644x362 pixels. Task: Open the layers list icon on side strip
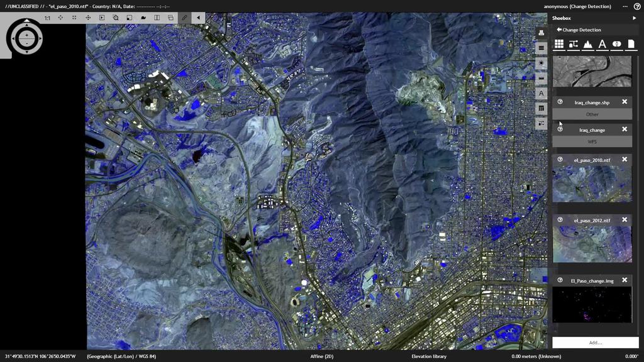541,48
